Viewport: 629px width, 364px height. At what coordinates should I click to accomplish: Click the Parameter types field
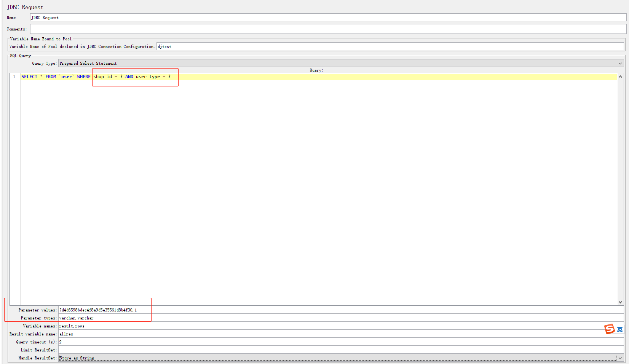(341, 318)
